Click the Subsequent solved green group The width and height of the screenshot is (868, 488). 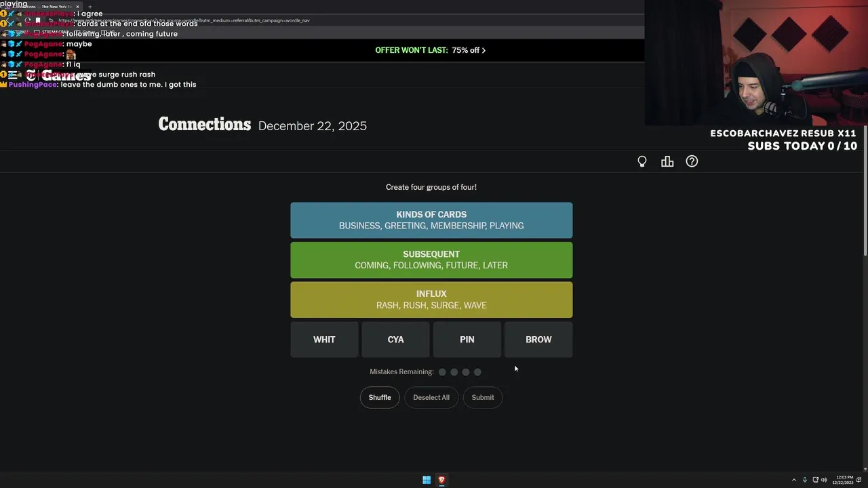(431, 260)
